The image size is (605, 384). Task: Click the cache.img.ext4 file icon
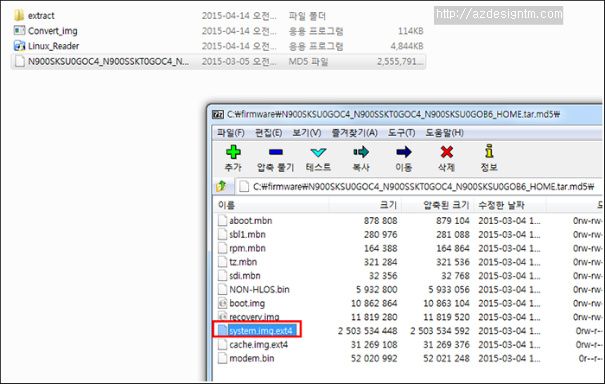click(x=222, y=345)
